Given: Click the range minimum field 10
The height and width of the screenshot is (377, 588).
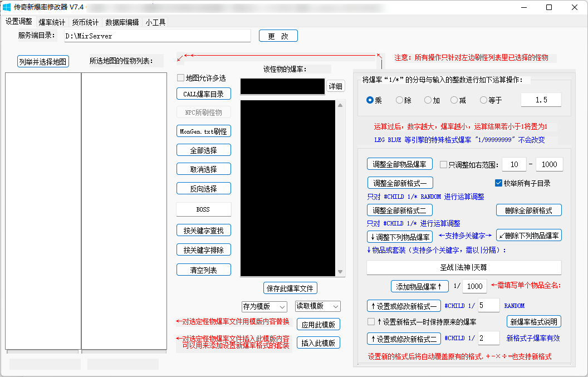Looking at the screenshot, I should click(514, 164).
